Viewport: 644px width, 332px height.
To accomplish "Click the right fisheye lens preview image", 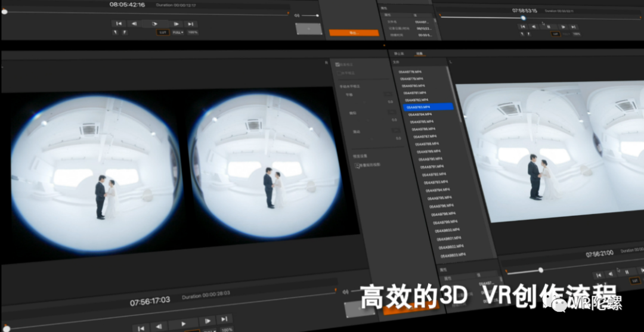I will [265, 166].
